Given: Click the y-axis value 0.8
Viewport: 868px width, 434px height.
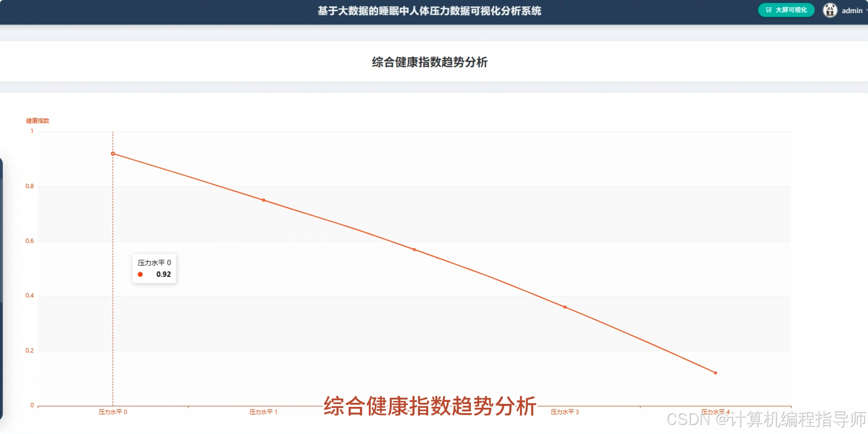Looking at the screenshot, I should coord(30,186).
